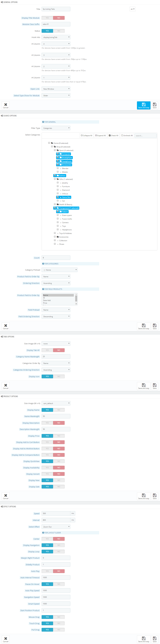Check the Jewelry category checkbox
This screenshot has width=160, height=644.
(x=58, y=183)
